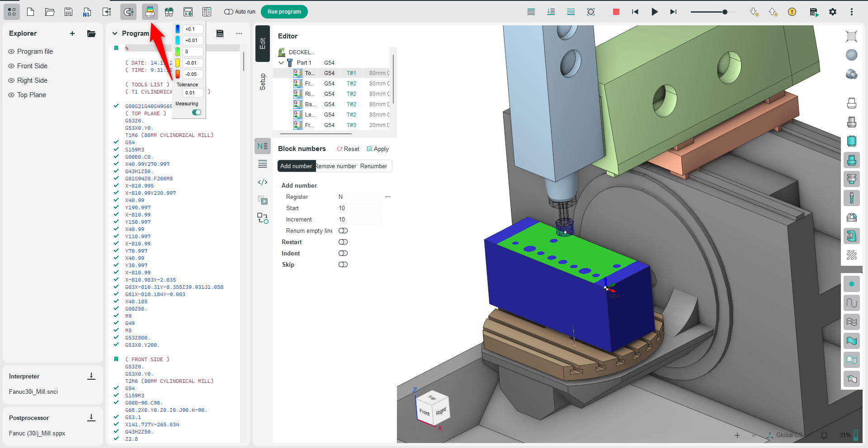
Task: Select the Renumber tab
Action: [373, 166]
